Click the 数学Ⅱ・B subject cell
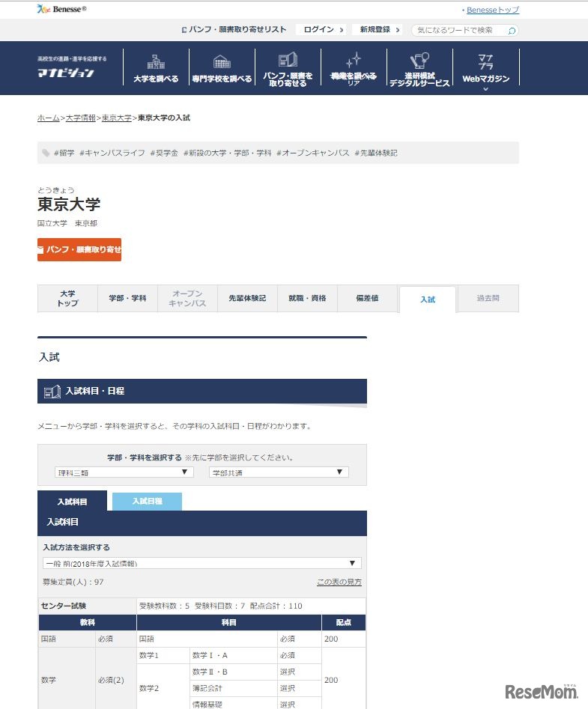The width and height of the screenshot is (588, 709). pyautogui.click(x=234, y=672)
